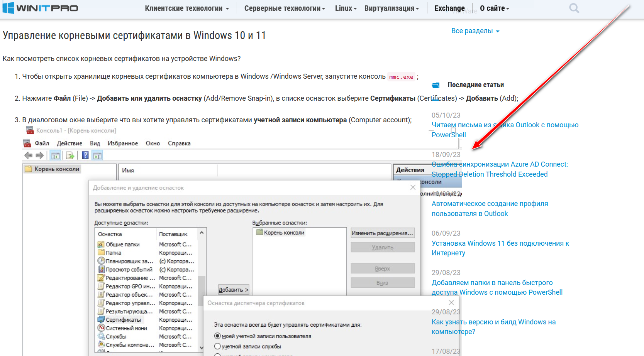Screen dimensions: 644x356
Task: Open 'Автоматическое создание профиля' Outlook article link
Action: (x=490, y=209)
